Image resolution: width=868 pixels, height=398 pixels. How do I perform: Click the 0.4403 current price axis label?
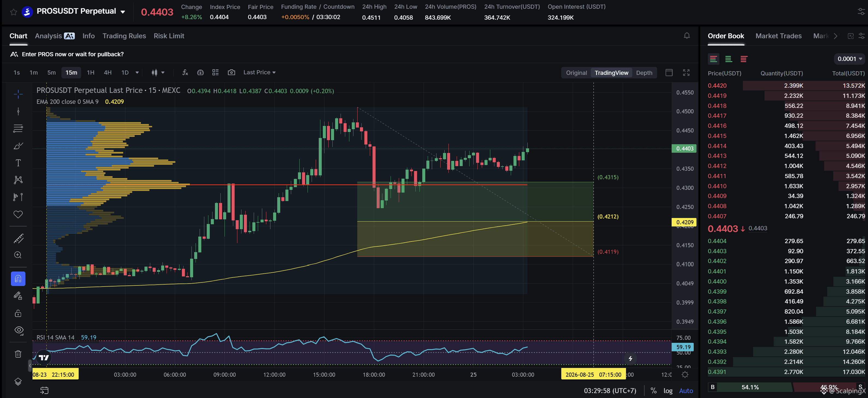pos(684,149)
